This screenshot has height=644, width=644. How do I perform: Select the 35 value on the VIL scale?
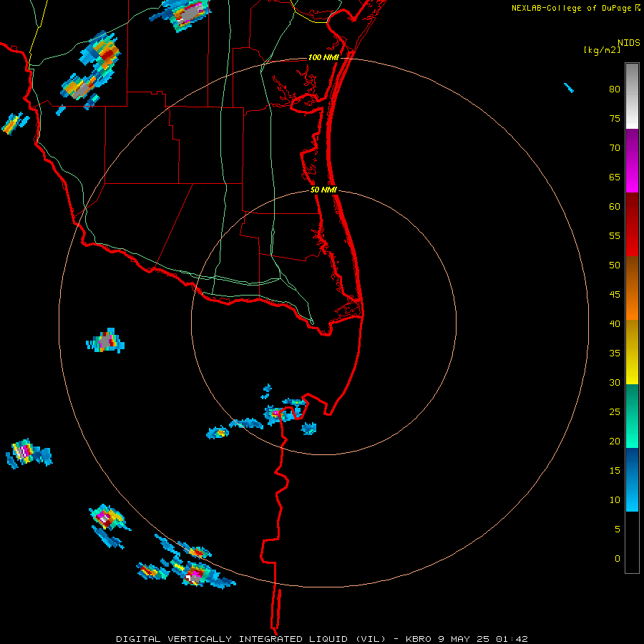pos(615,353)
